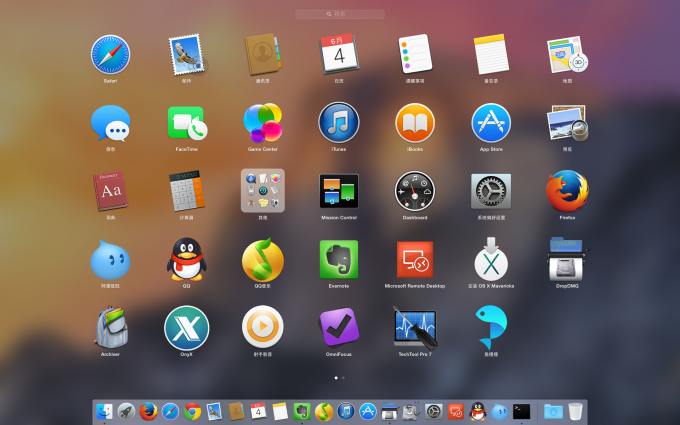Screen dimensions: 680x425
Task: Open the Dictionary app
Action: click(x=110, y=191)
